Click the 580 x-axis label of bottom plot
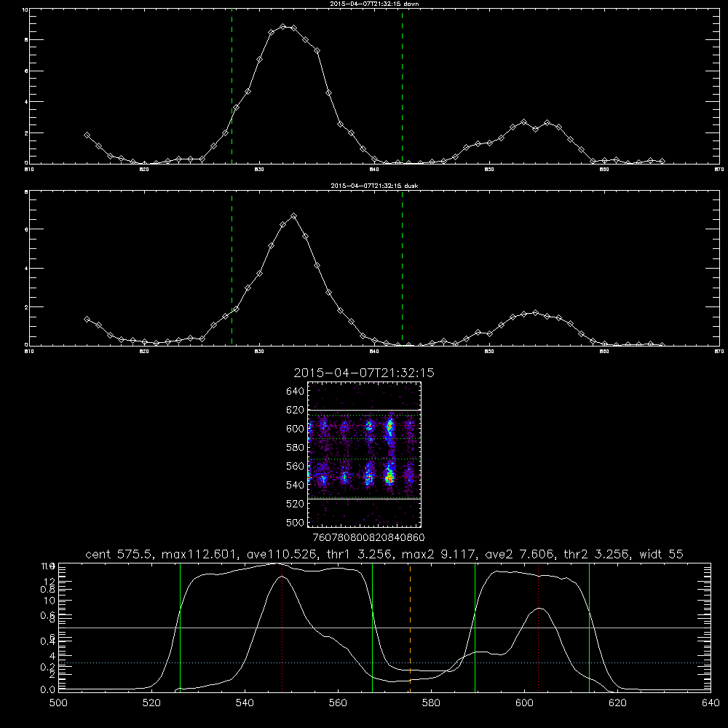The width and height of the screenshot is (728, 728). [x=431, y=703]
